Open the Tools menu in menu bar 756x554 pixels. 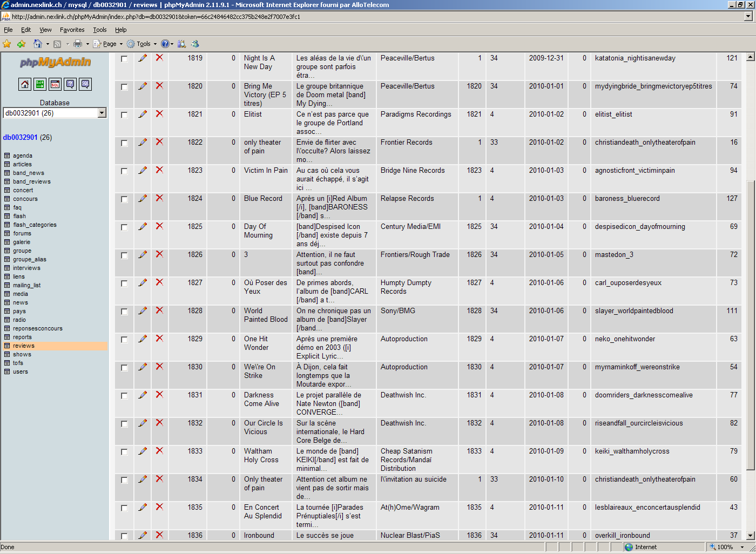click(100, 30)
